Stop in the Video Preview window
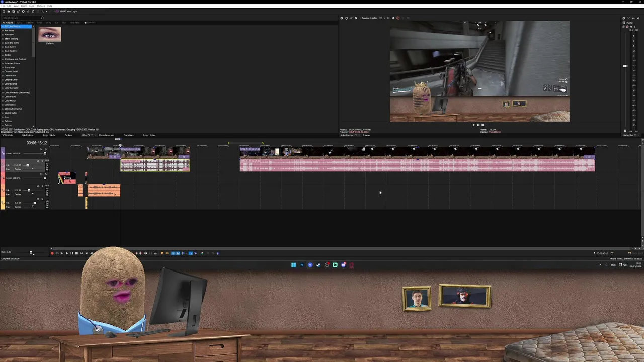 (482, 125)
